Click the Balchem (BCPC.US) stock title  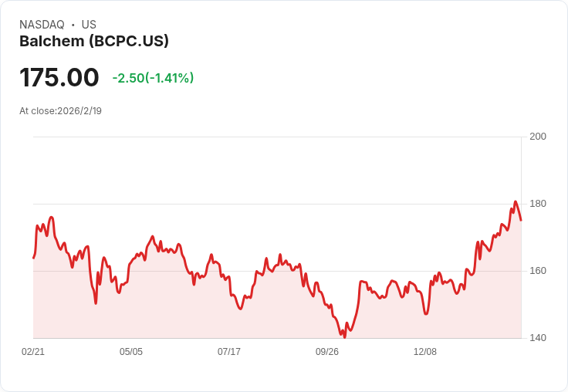[x=94, y=42]
